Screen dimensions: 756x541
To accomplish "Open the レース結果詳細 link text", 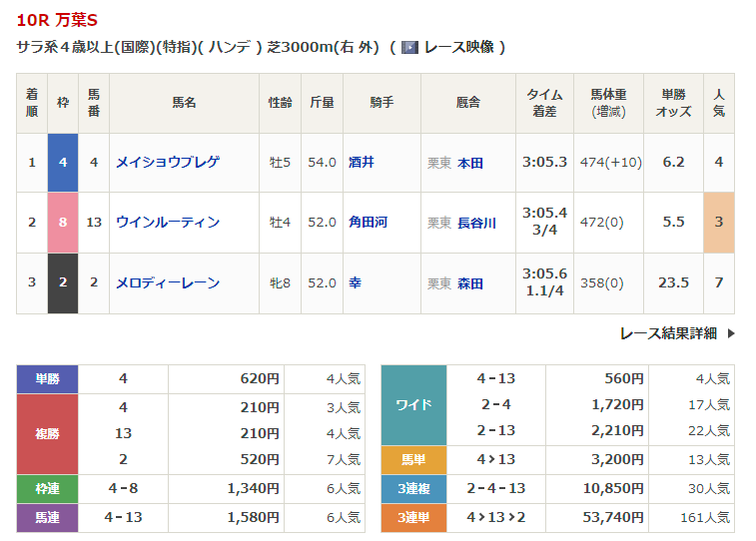I will (667, 333).
